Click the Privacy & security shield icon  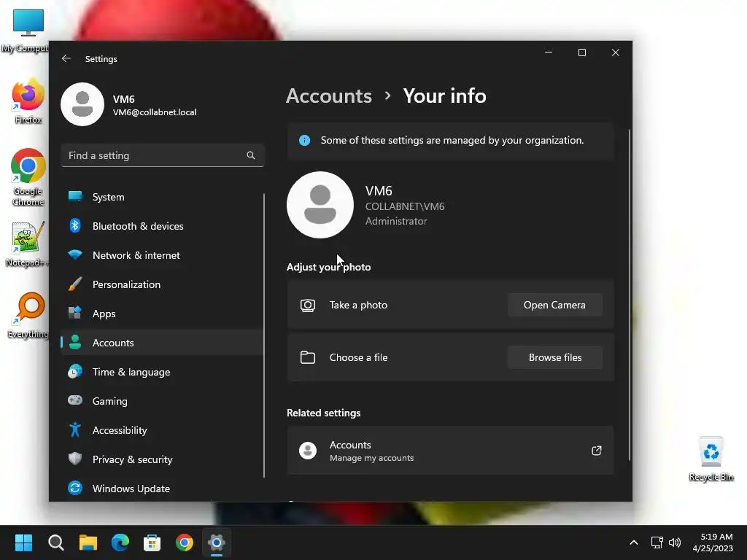pos(75,459)
